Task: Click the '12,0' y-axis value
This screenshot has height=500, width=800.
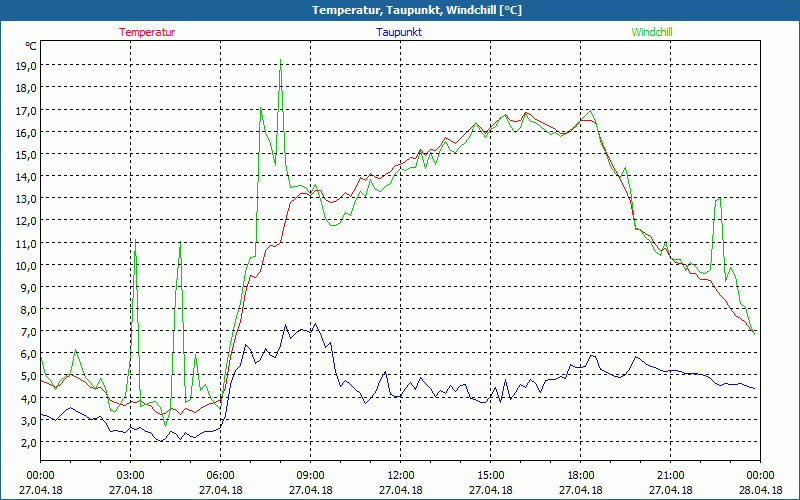Action: click(x=26, y=220)
